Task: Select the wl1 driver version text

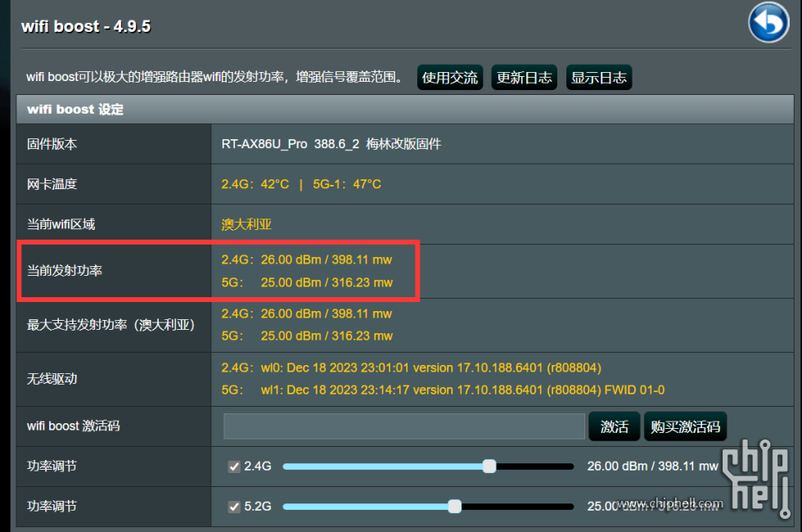Action: point(463,390)
